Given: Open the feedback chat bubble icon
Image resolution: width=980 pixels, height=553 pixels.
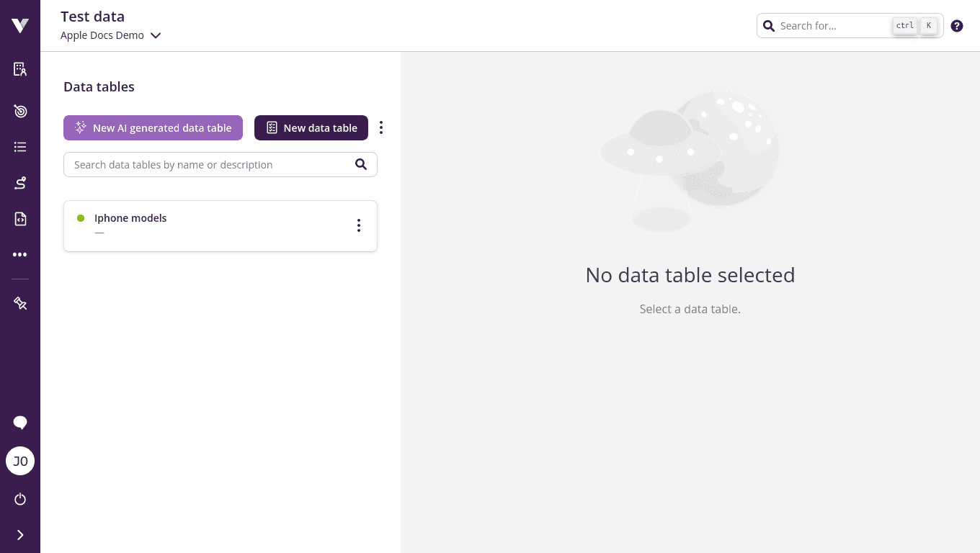Looking at the screenshot, I should [19, 423].
